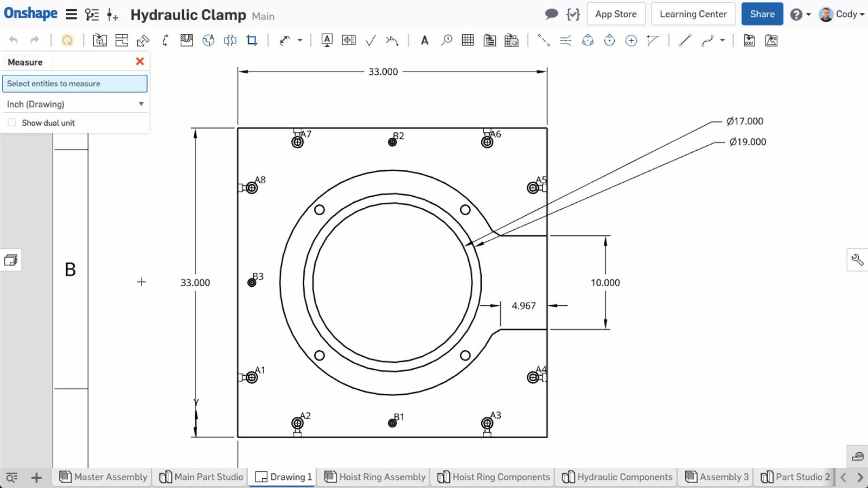The height and width of the screenshot is (488, 868).
Task: Click the Share button
Action: [762, 14]
